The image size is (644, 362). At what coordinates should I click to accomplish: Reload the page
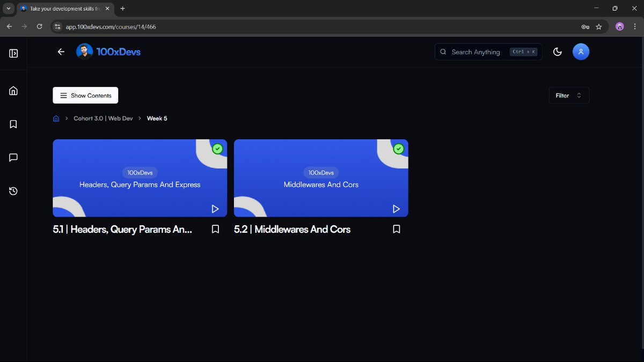coord(39,26)
